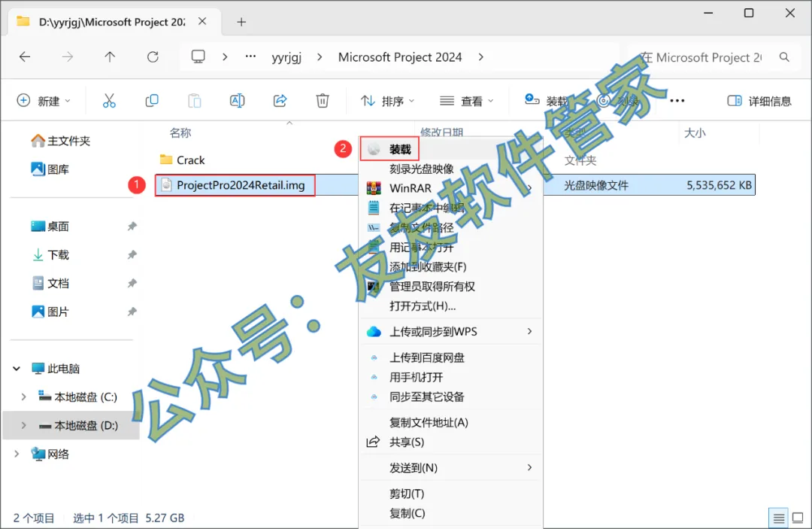Open the See more toolbar overflow
Image resolution: width=812 pixels, height=529 pixels.
tap(677, 101)
